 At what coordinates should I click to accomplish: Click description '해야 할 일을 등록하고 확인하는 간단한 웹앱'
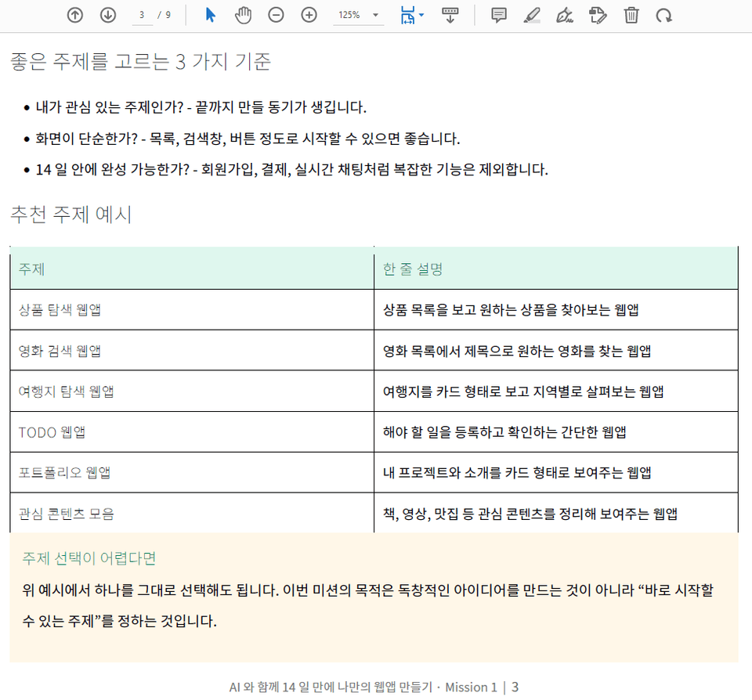tap(504, 432)
